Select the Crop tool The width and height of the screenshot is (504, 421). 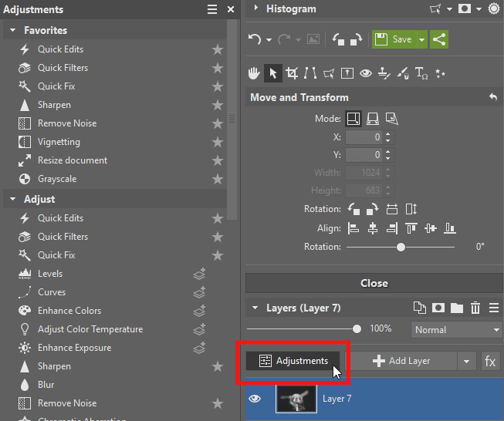(292, 73)
